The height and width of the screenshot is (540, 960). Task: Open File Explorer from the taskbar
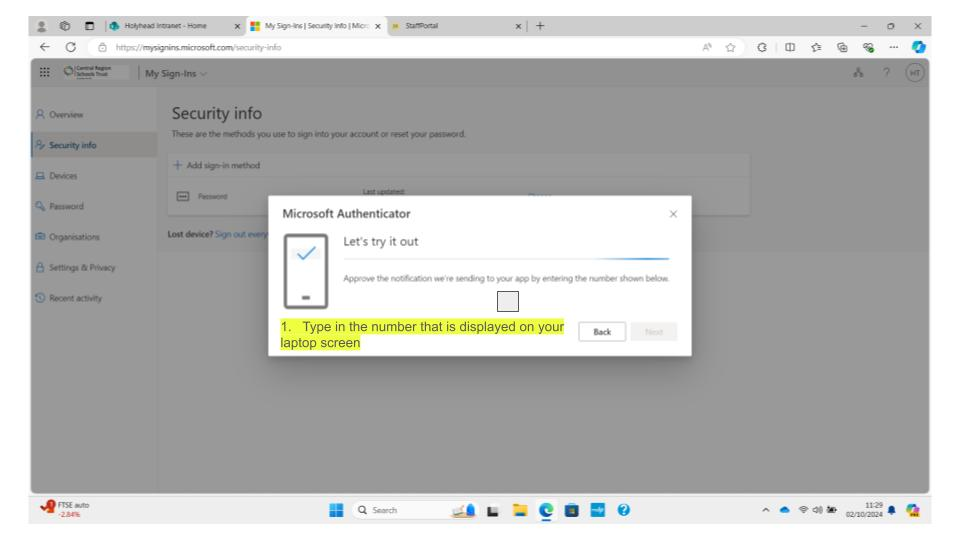[x=520, y=510]
